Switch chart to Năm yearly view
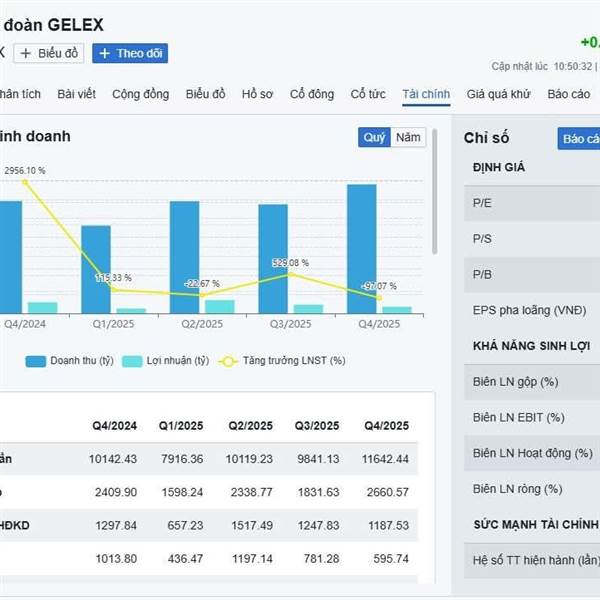This screenshot has height=600, width=600. pos(408,137)
